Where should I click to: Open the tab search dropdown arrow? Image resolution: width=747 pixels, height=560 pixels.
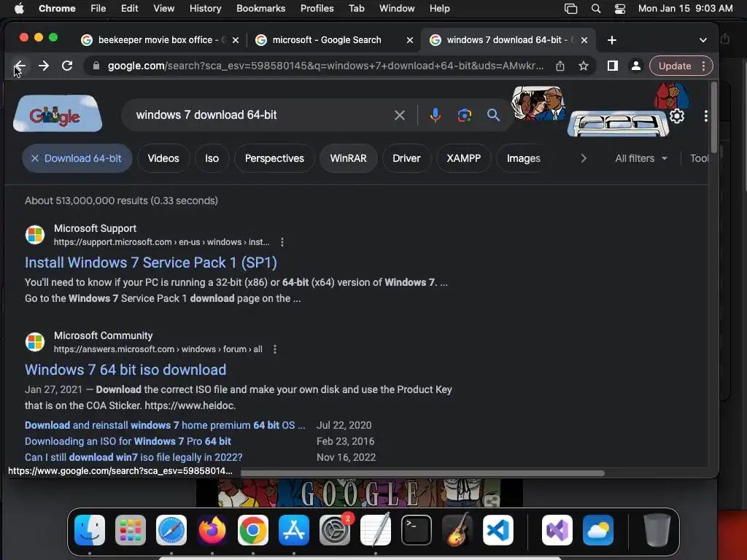[703, 40]
